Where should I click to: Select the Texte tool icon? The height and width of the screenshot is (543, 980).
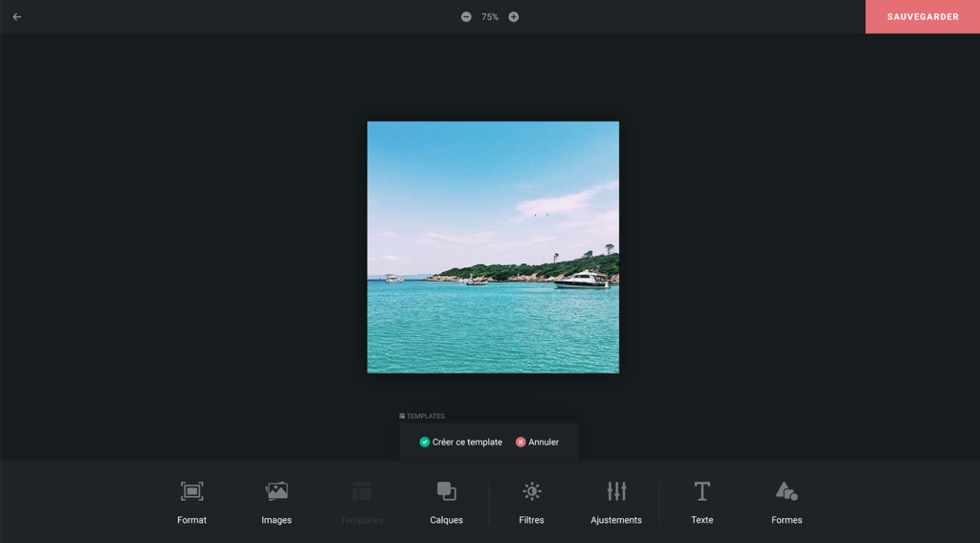pos(702,491)
